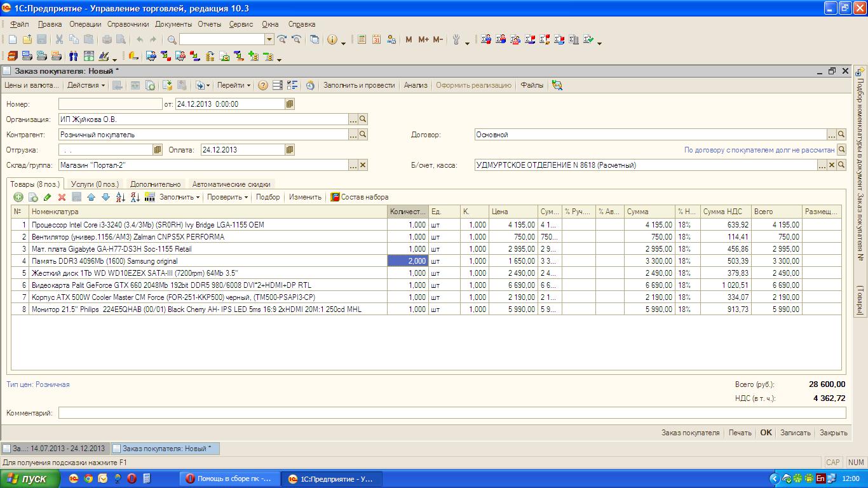868x488 pixels.
Task: Click into the Комментарий input field
Action: click(x=452, y=413)
